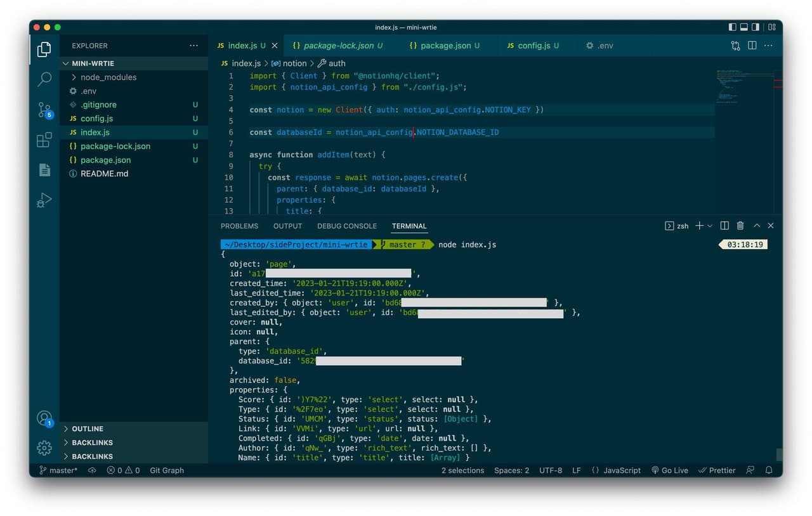The height and width of the screenshot is (516, 812).
Task: Switch to the package.json tab
Action: coord(445,46)
